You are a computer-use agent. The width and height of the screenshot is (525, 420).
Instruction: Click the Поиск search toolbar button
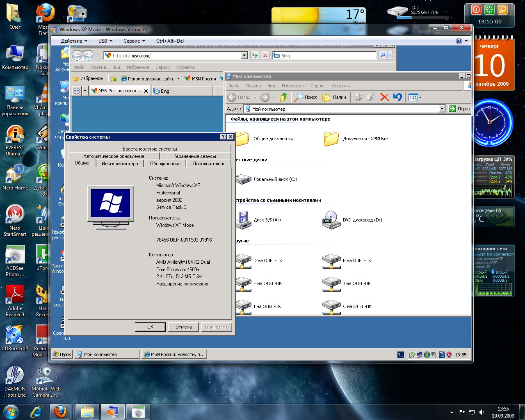pyautogui.click(x=306, y=97)
